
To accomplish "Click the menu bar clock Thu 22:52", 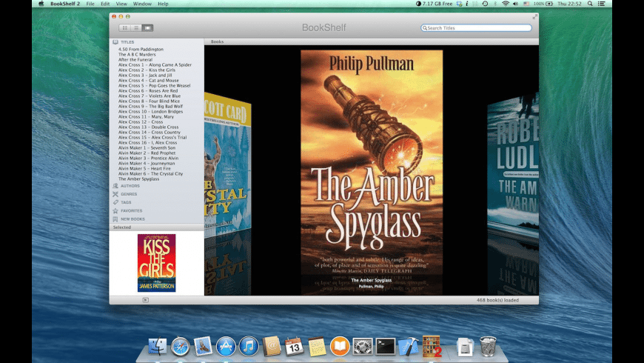I will coord(570,4).
